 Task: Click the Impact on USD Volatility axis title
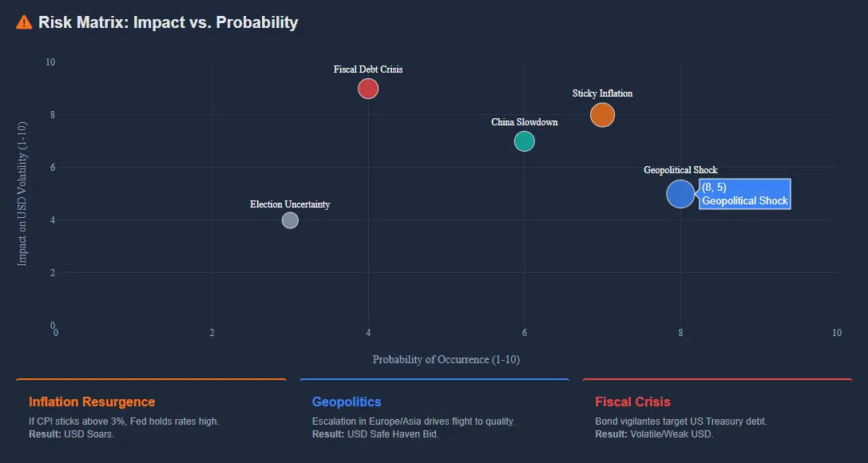[22, 193]
